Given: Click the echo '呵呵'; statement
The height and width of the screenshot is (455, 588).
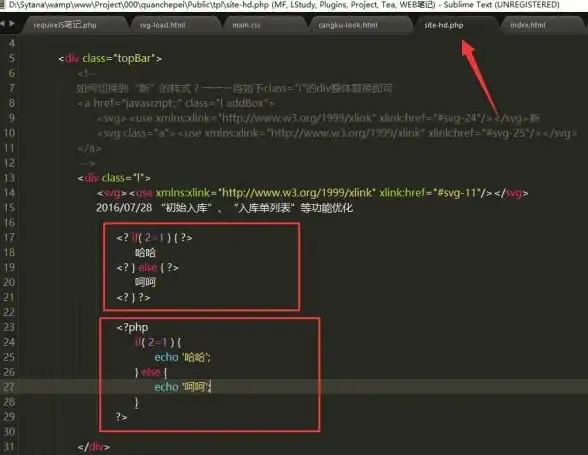Looking at the screenshot, I should [x=183, y=387].
